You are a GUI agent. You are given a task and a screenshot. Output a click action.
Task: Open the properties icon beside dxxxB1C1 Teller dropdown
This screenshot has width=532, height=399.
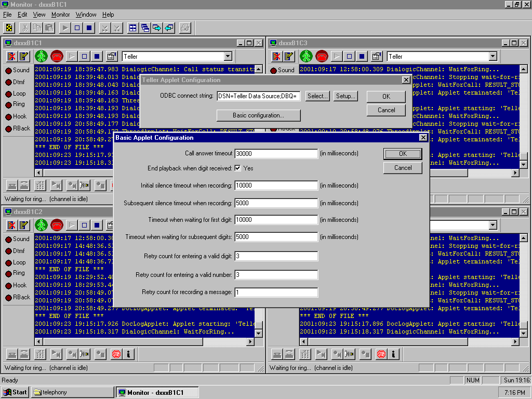coord(112,56)
